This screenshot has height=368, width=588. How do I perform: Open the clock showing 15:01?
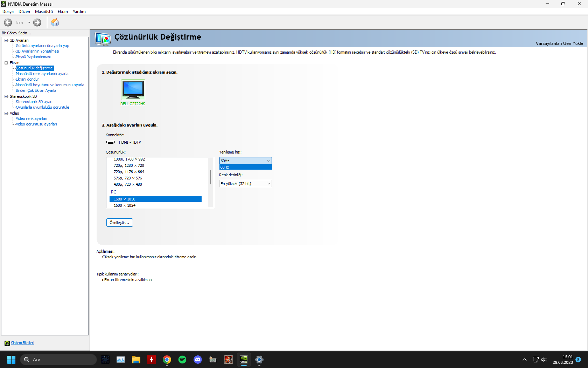(563, 360)
